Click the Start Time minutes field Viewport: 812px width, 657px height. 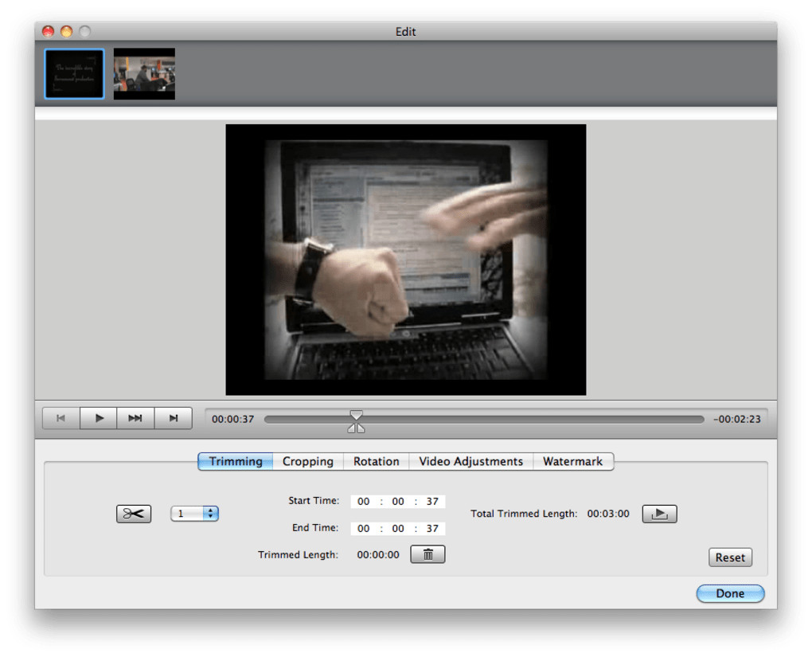tap(398, 502)
